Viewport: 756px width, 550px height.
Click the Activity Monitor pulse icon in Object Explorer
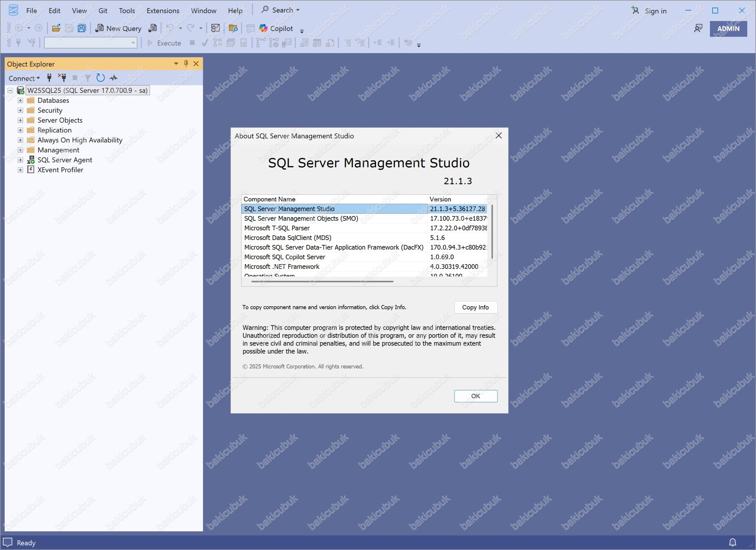coord(114,78)
